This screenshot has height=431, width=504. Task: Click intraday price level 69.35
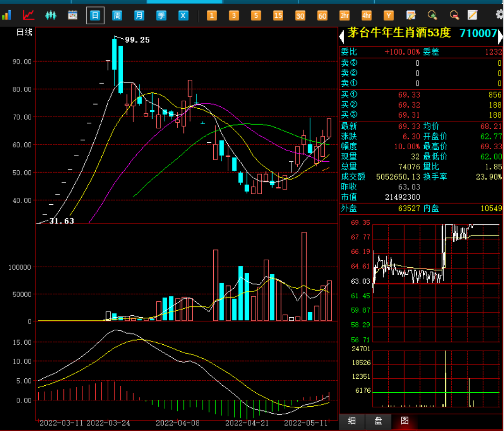pyautogui.click(x=360, y=222)
